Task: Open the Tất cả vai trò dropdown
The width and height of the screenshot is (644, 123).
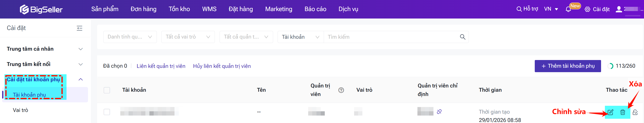Action: 188,37
